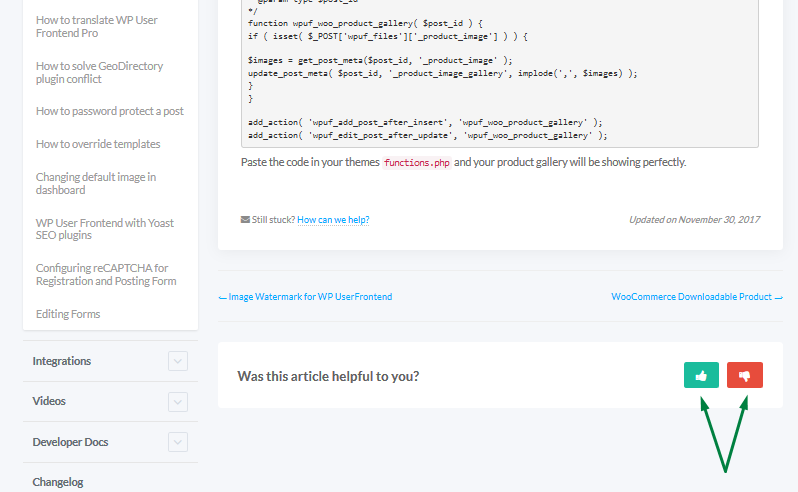Open 'Configuring reCAPTCHA for Registration and Posting Form'
The width and height of the screenshot is (798, 492).
click(106, 274)
